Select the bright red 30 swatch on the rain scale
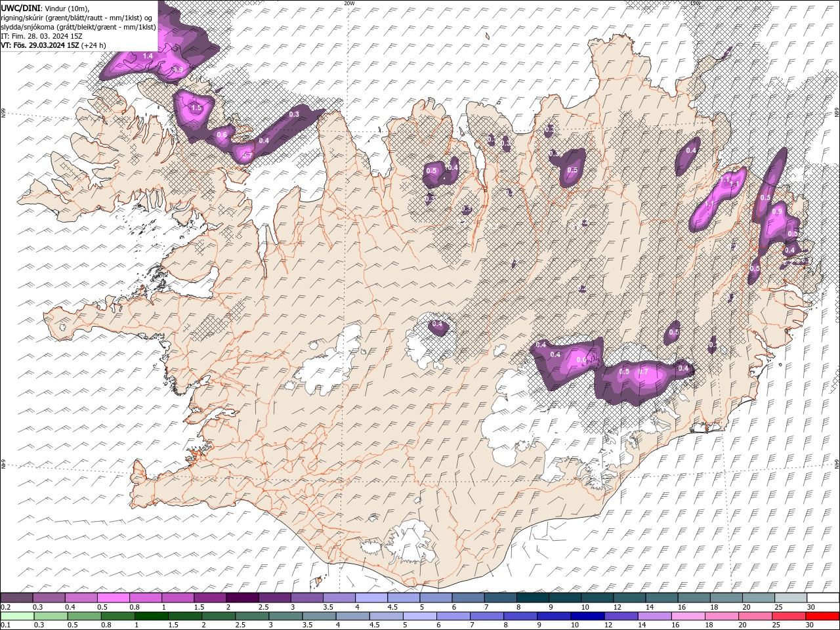The width and height of the screenshot is (840, 630). click(x=822, y=616)
